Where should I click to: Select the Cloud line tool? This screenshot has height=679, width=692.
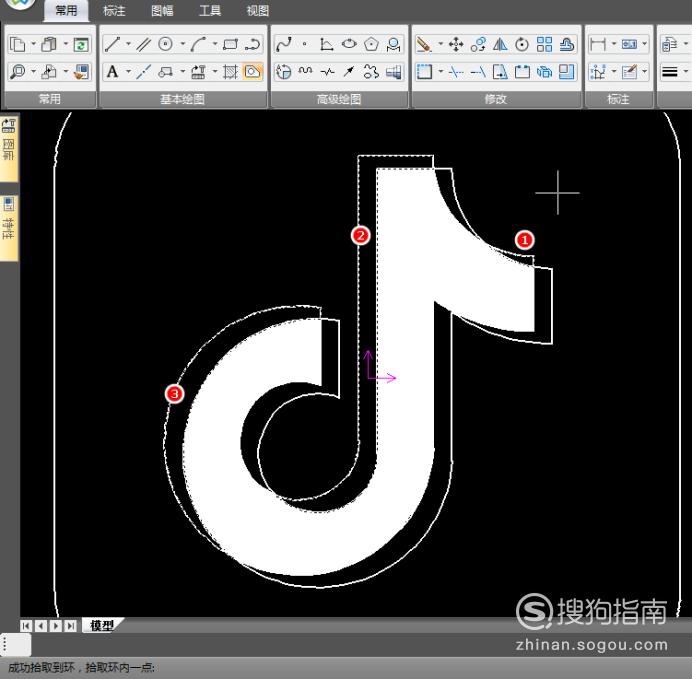pyautogui.click(x=371, y=71)
